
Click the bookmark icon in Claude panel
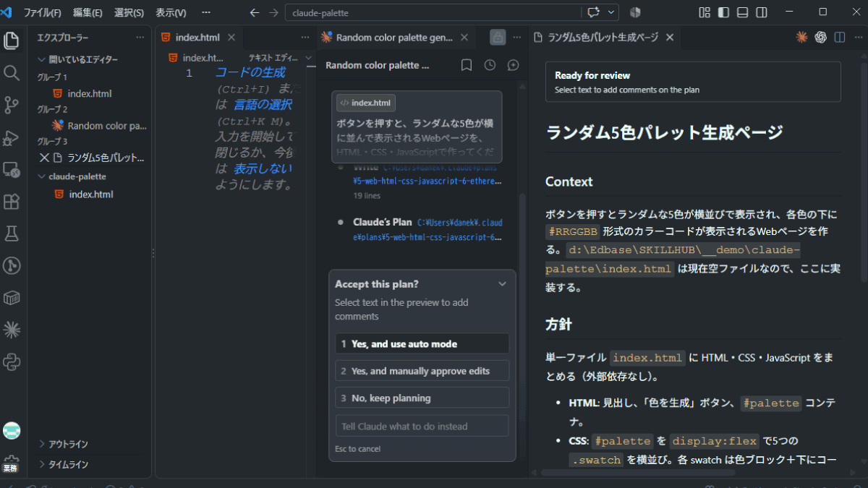(467, 65)
